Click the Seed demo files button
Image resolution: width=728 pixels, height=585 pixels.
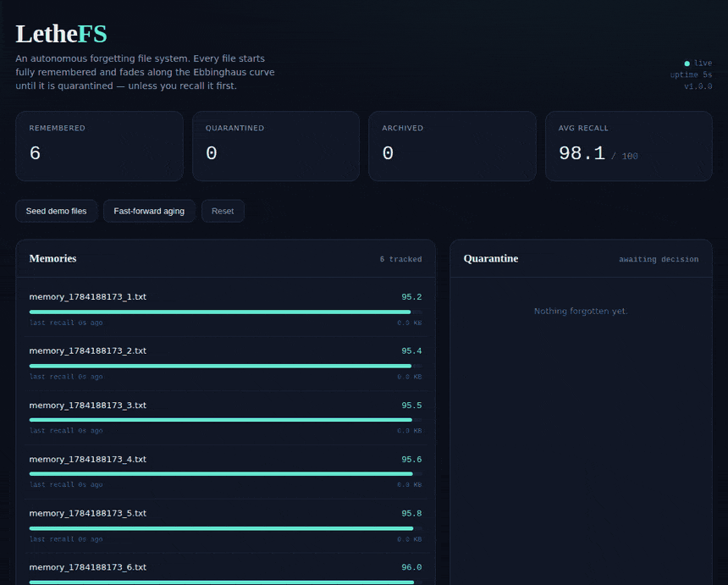coord(56,212)
